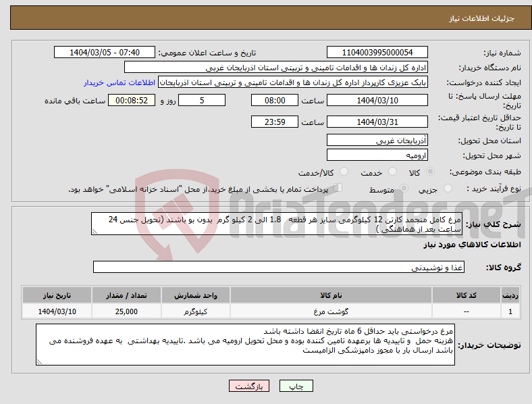This screenshot has height=404, width=532.
Task: Click the ایجاد کننده درخواست field
Action: point(293,82)
